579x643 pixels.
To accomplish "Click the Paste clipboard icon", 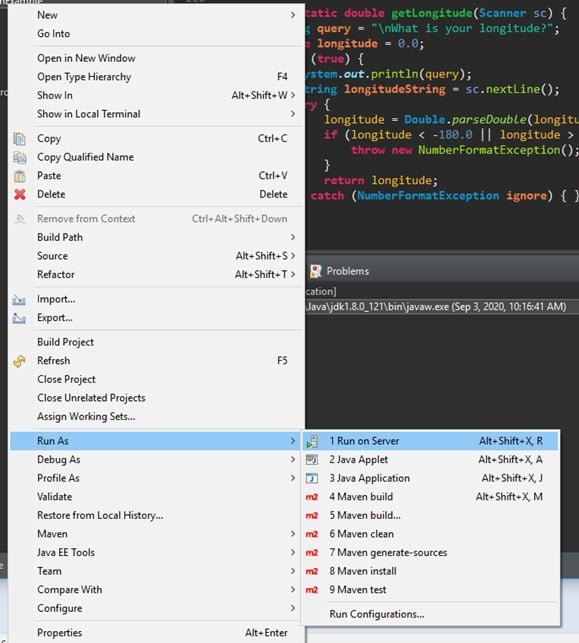I will (x=19, y=176).
